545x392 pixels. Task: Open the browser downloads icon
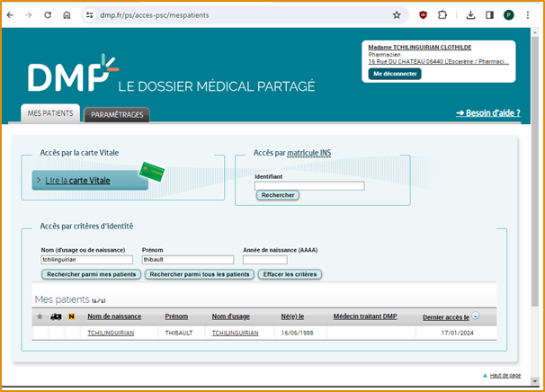point(470,15)
